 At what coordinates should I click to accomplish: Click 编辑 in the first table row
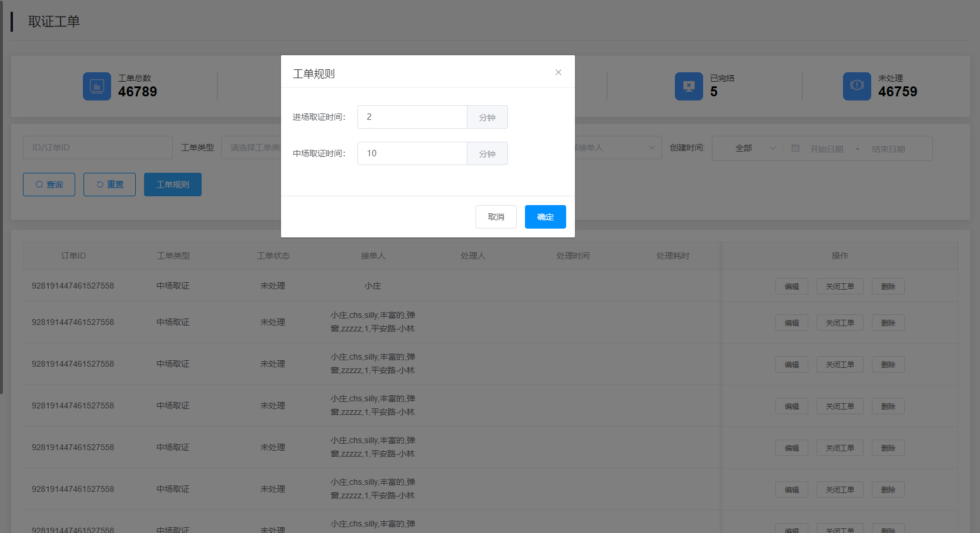point(791,286)
